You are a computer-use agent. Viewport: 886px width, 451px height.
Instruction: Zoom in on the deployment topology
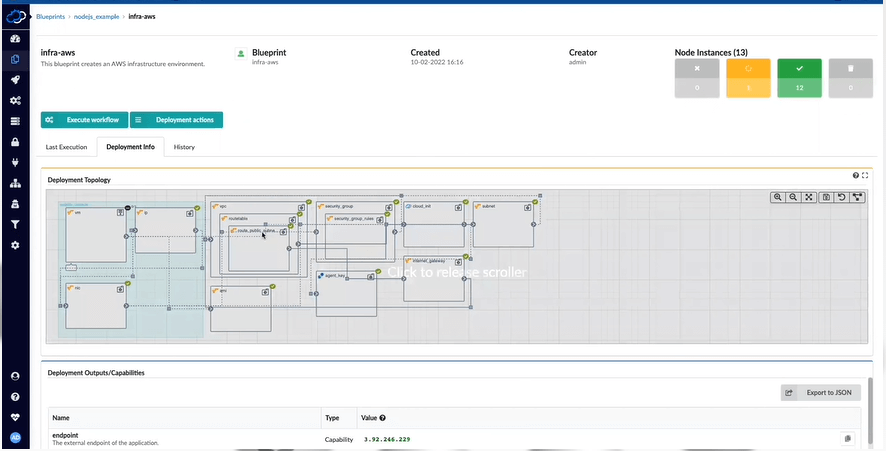[777, 197]
